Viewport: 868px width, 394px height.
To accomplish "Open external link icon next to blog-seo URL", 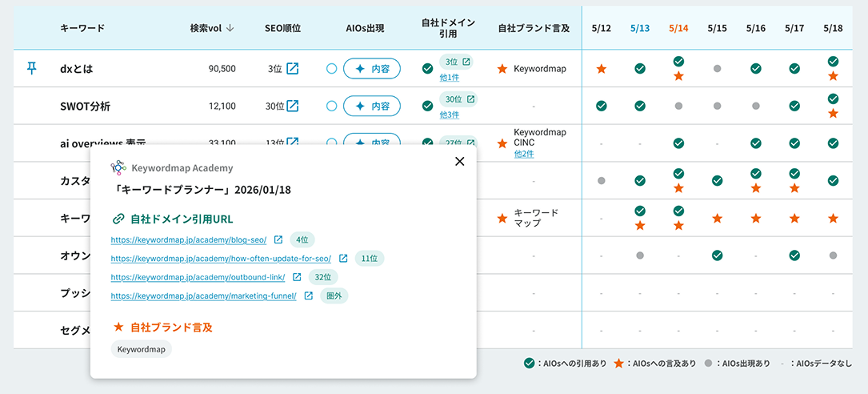I will (x=278, y=239).
